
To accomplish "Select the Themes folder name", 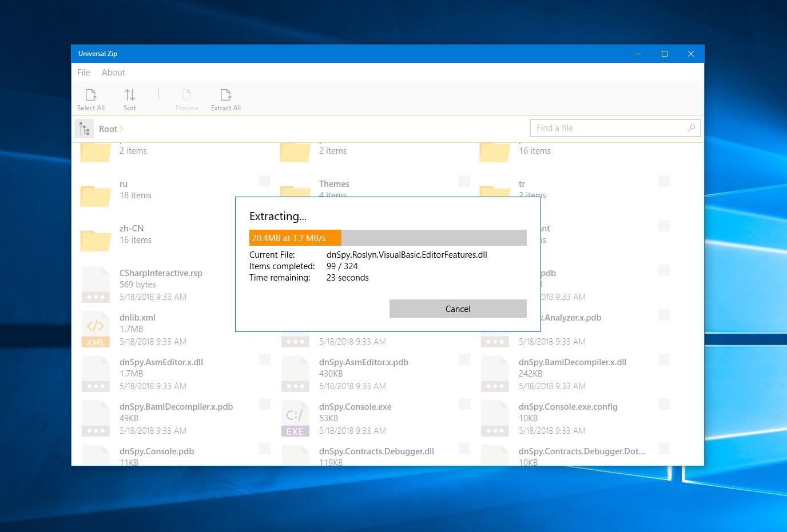I will 334,184.
